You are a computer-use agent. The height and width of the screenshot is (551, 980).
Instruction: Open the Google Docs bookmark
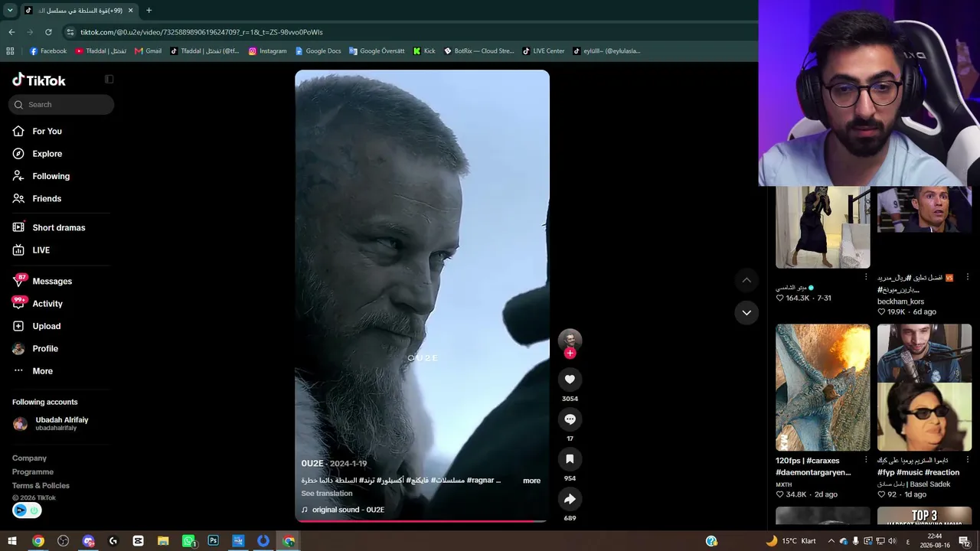[x=318, y=51]
